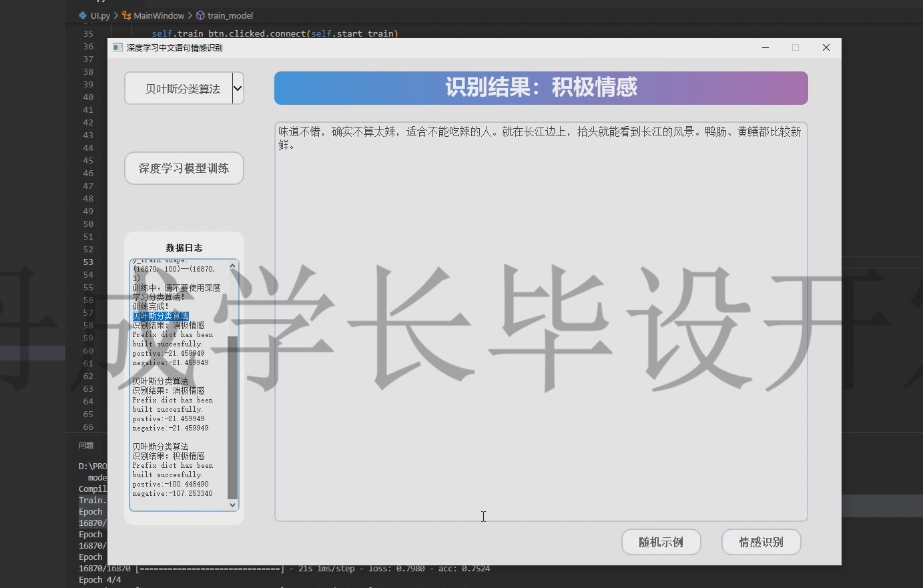This screenshot has width=923, height=588.
Task: Open the 贝叶斯分类算法 algorithm dropdown arrow
Action: pyautogui.click(x=238, y=88)
